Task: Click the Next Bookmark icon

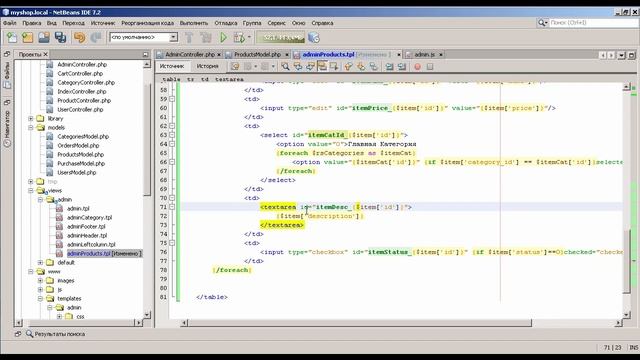Action: [361, 66]
